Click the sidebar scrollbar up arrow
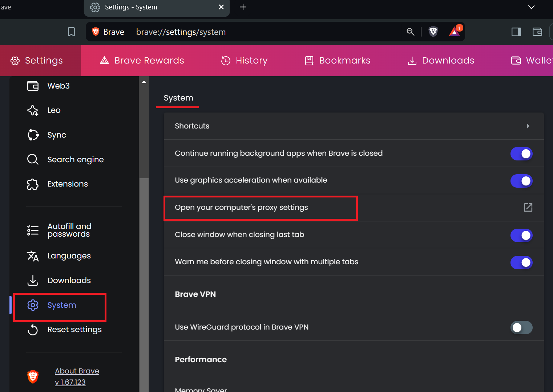This screenshot has width=553, height=392. tap(144, 82)
